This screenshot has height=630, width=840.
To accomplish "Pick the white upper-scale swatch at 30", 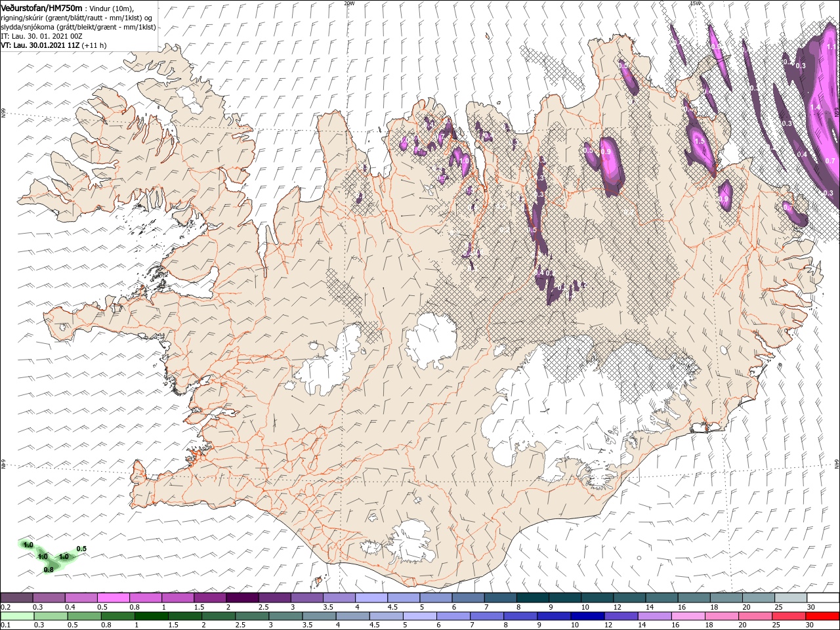I will 822,598.
